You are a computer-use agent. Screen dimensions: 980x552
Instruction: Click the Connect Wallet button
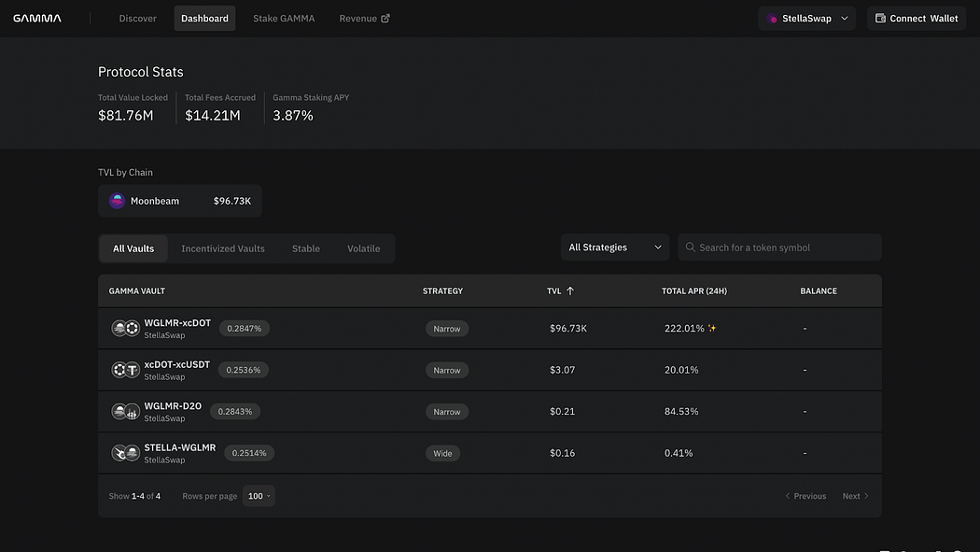coord(917,19)
